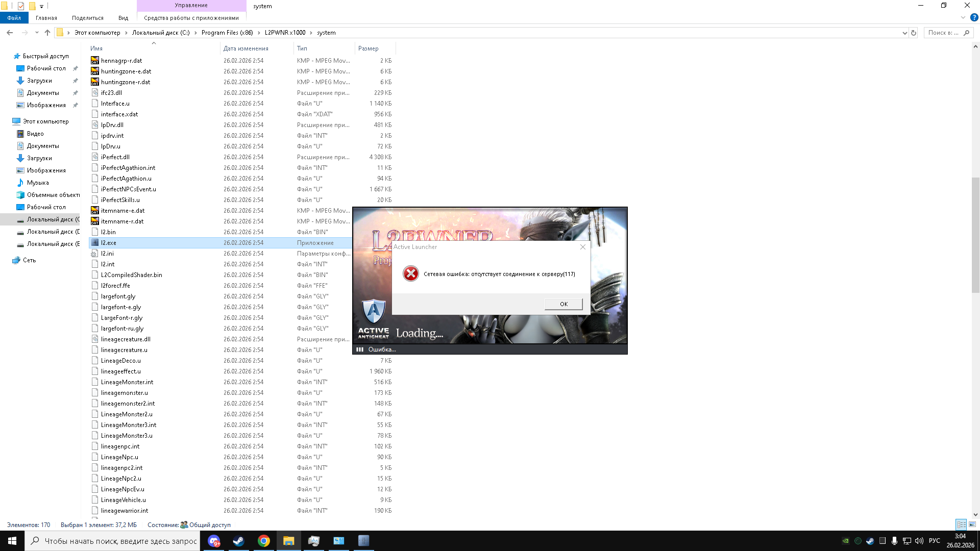The image size is (980, 551).
Task: Expand the address bar history dropdown
Action: [x=904, y=33]
